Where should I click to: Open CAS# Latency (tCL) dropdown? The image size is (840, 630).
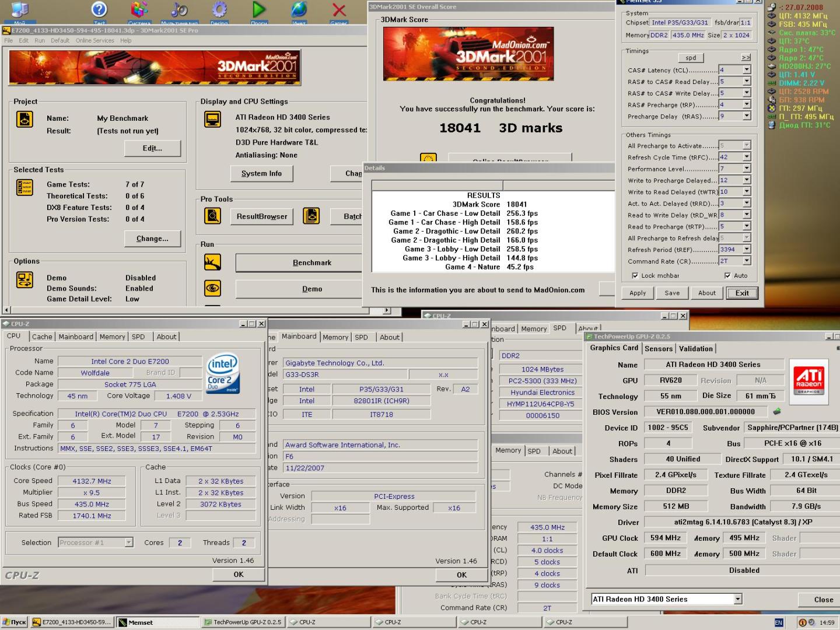747,69
